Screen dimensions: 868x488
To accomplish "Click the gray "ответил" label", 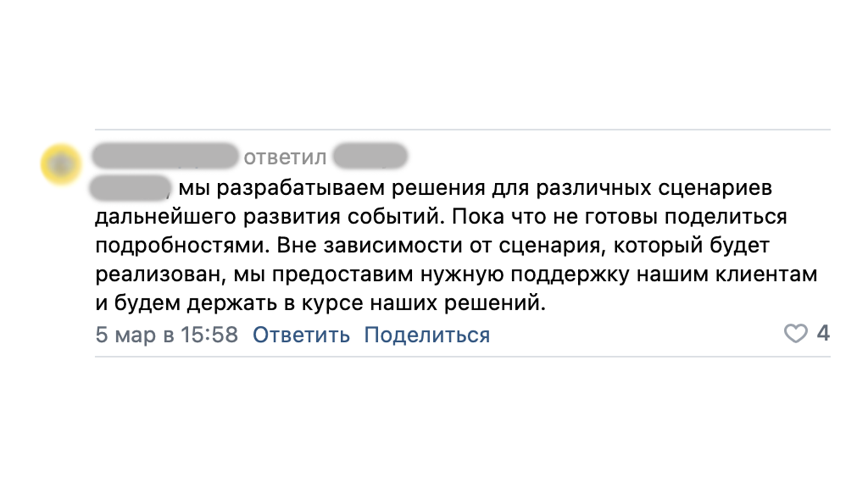I will click(285, 158).
